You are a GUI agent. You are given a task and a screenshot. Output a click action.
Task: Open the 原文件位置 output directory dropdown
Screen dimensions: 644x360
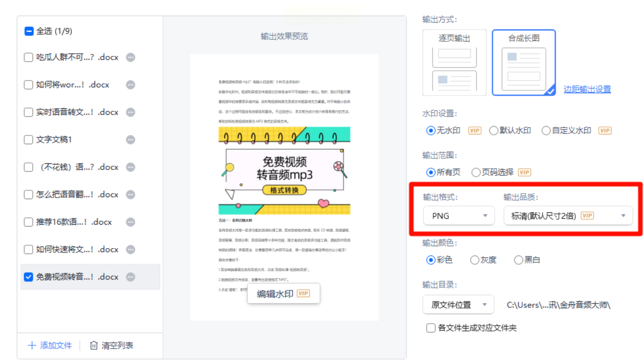pyautogui.click(x=458, y=305)
